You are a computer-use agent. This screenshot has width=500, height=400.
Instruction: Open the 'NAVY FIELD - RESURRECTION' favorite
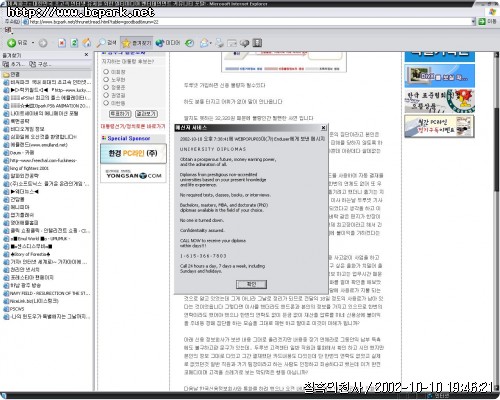[47, 293]
